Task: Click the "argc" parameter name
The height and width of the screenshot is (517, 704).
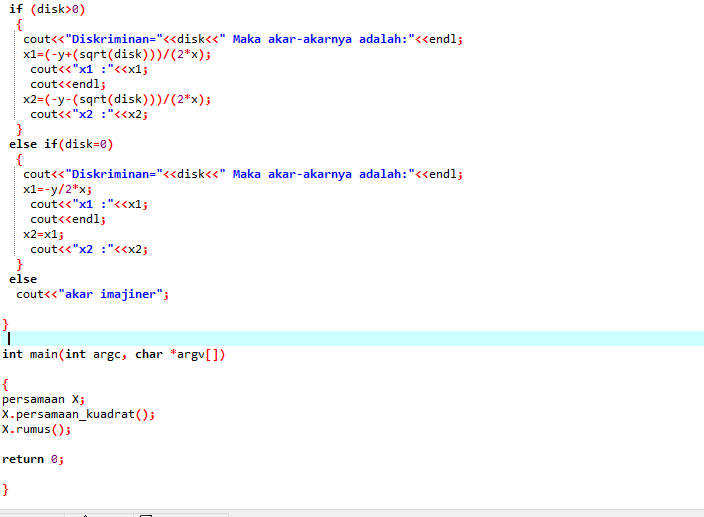Action: pyautogui.click(x=107, y=355)
